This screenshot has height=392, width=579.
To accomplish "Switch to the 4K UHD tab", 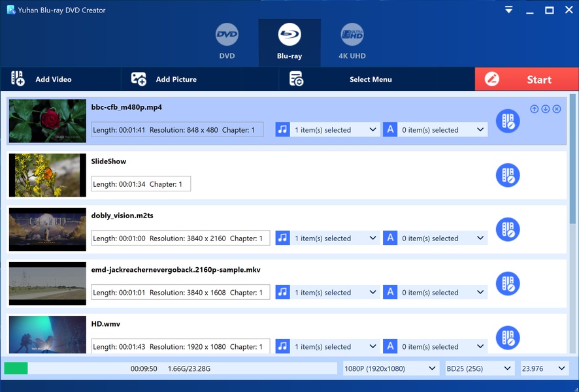I will 352,42.
